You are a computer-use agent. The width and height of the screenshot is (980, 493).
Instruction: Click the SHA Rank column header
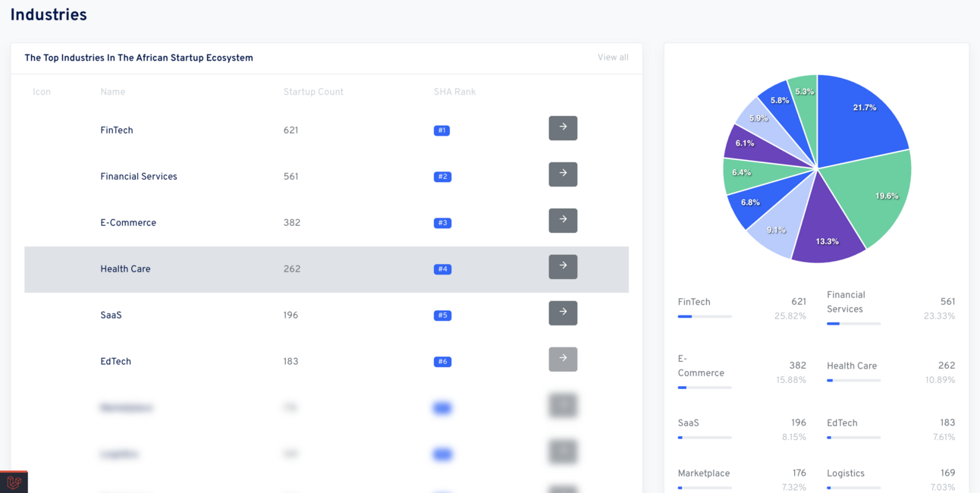(x=454, y=92)
